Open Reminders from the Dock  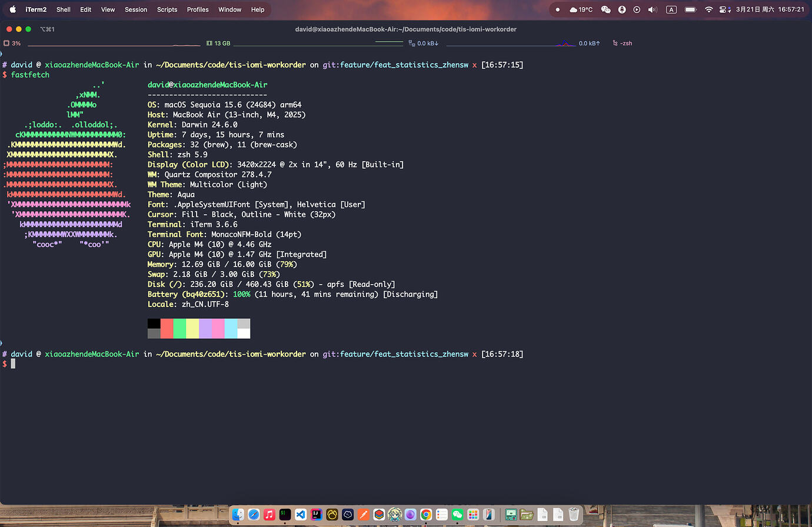(x=442, y=515)
